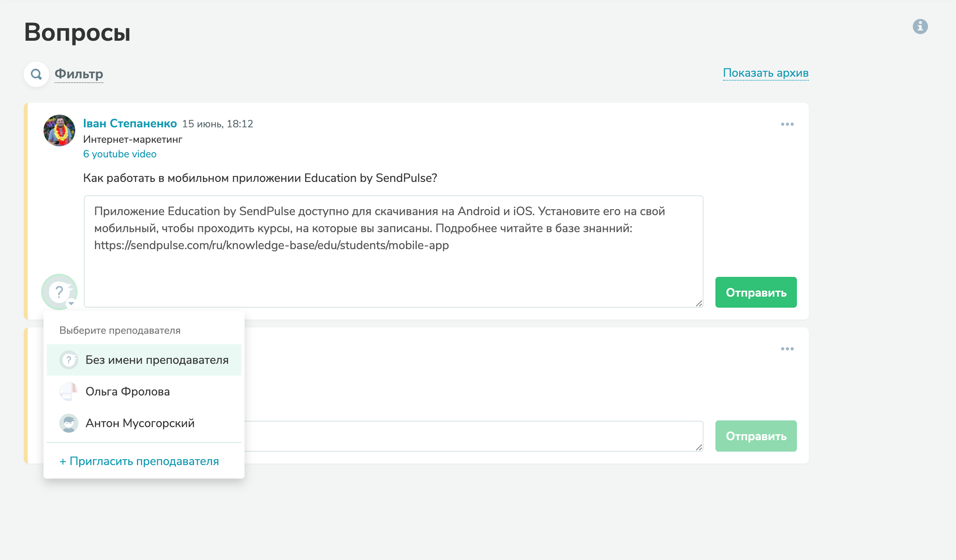Screen dimensions: 956x560
Task: Open the info icon at top right
Action: tap(920, 26)
